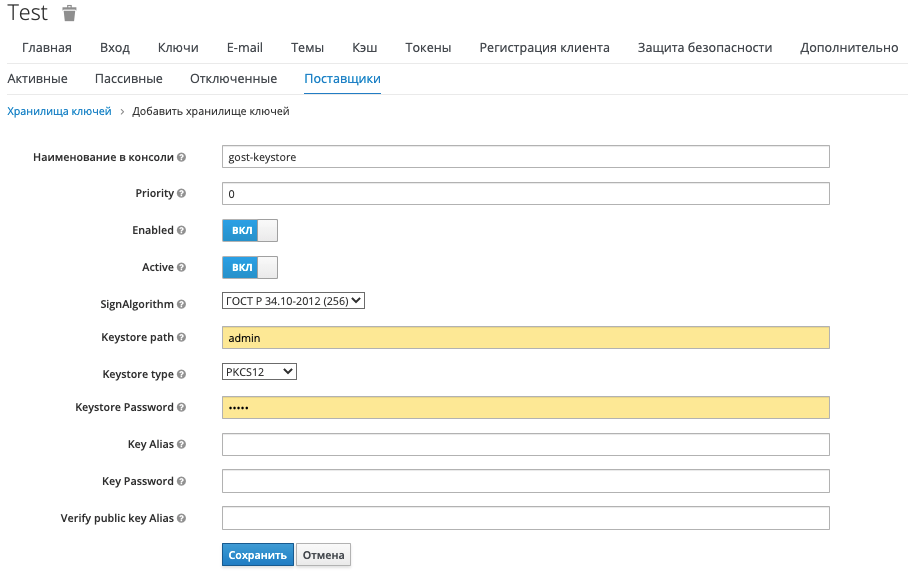Click help icon for Verify public key Alias
The height and width of the screenshot is (584, 908).
[x=182, y=518]
